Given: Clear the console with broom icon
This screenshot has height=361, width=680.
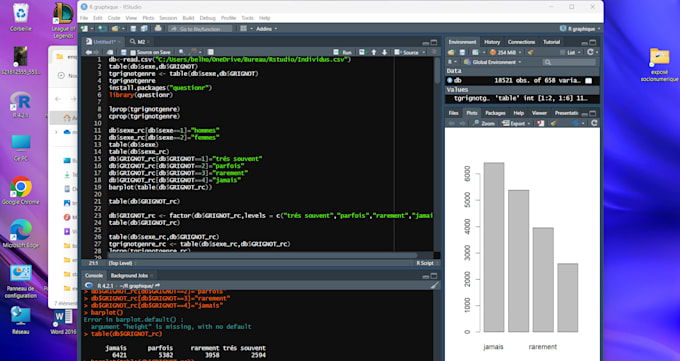Looking at the screenshot, I should (434, 286).
